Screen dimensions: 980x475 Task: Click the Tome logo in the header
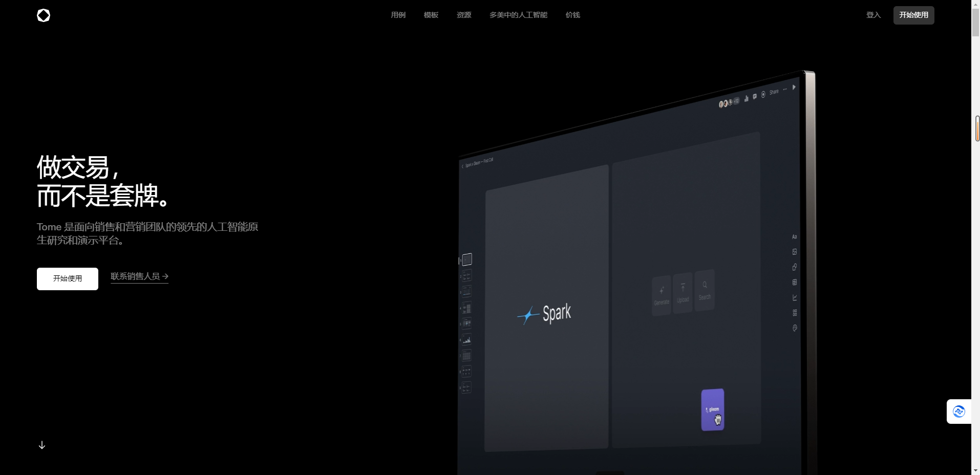[44, 15]
